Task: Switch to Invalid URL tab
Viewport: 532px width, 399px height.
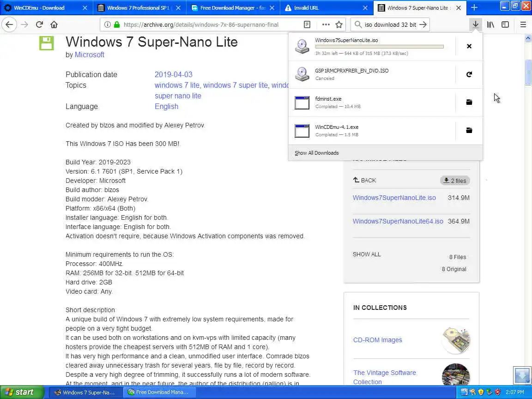Action: [x=326, y=8]
